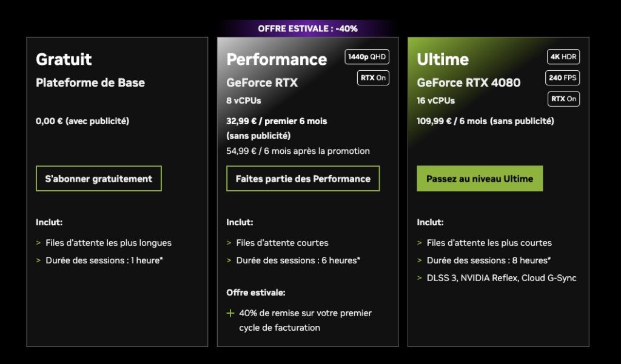Click the arrow bullet before DLSS 3, NVIDIA Reflex
The width and height of the screenshot is (621, 364).
[x=420, y=278]
